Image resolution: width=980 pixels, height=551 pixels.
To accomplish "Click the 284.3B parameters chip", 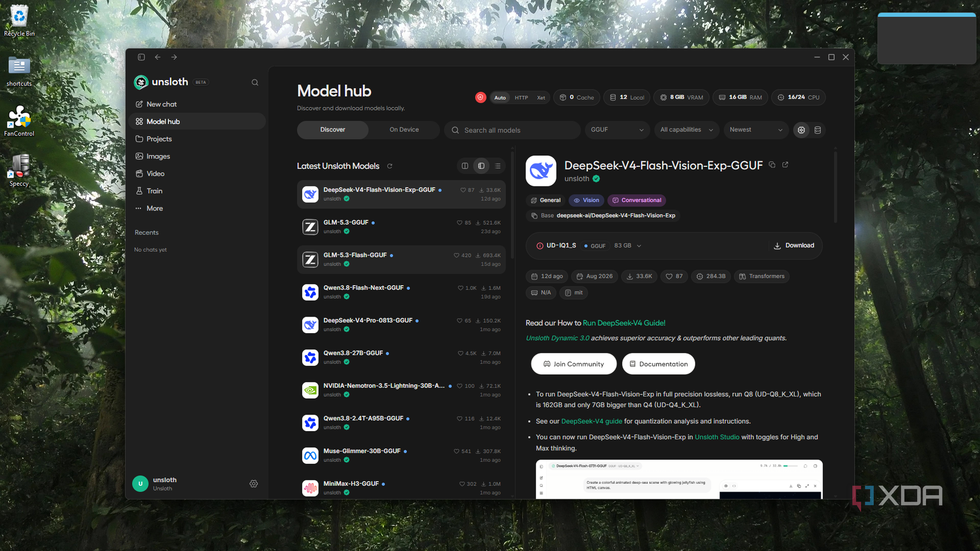I will [711, 276].
